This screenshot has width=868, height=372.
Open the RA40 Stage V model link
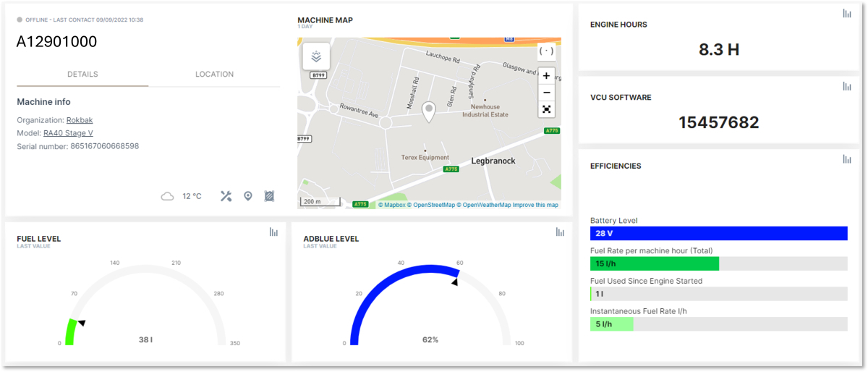pos(68,133)
